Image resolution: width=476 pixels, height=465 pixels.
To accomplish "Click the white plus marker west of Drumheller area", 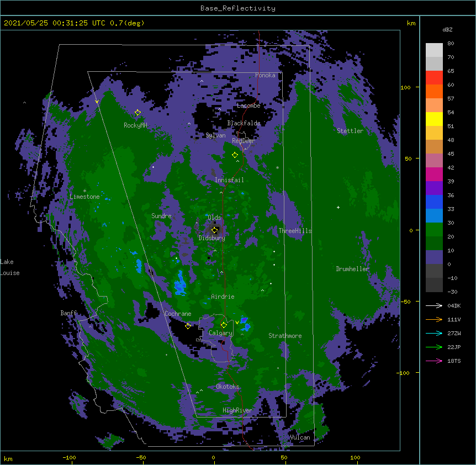I will 338,208.
